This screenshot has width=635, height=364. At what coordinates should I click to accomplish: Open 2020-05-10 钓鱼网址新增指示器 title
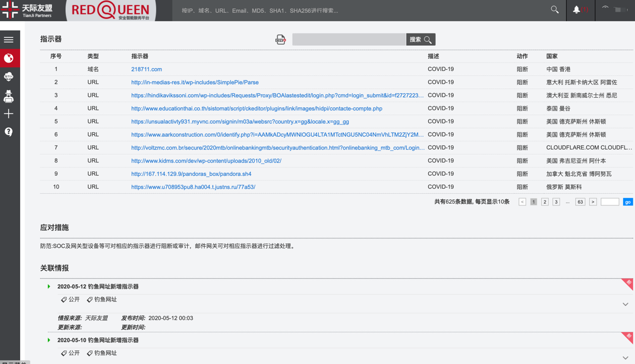coord(98,340)
